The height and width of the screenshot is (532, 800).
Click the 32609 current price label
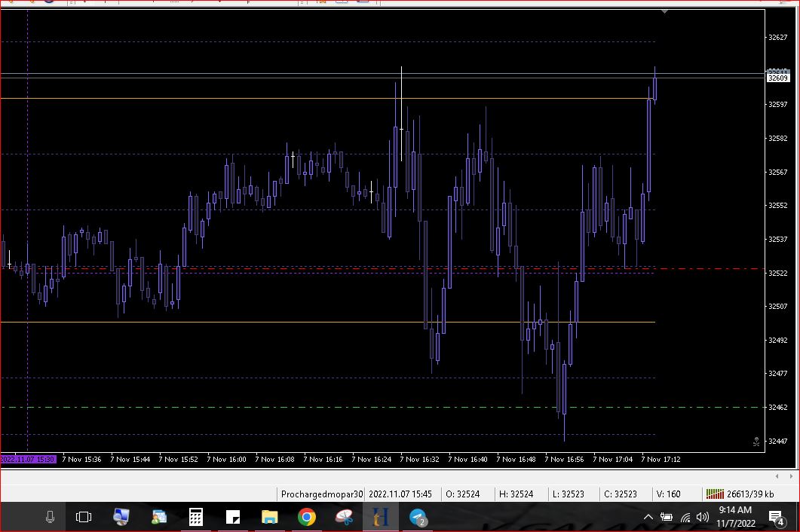coord(777,78)
